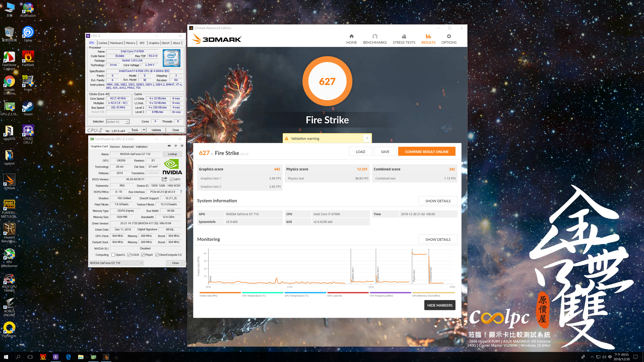Click the Windows Start button

point(6,357)
